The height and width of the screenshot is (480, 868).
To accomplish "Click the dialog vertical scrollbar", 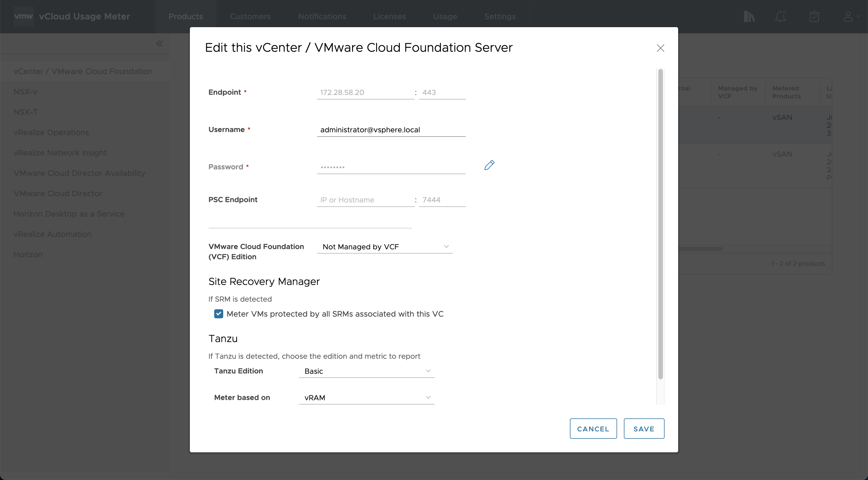I will click(x=660, y=224).
